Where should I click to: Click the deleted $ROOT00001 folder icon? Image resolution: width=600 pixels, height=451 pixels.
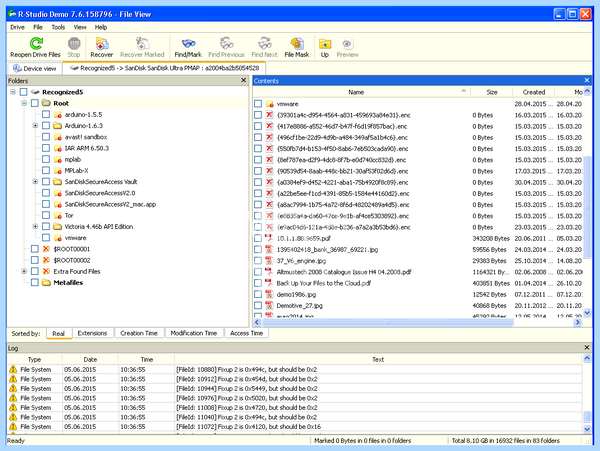(46, 249)
